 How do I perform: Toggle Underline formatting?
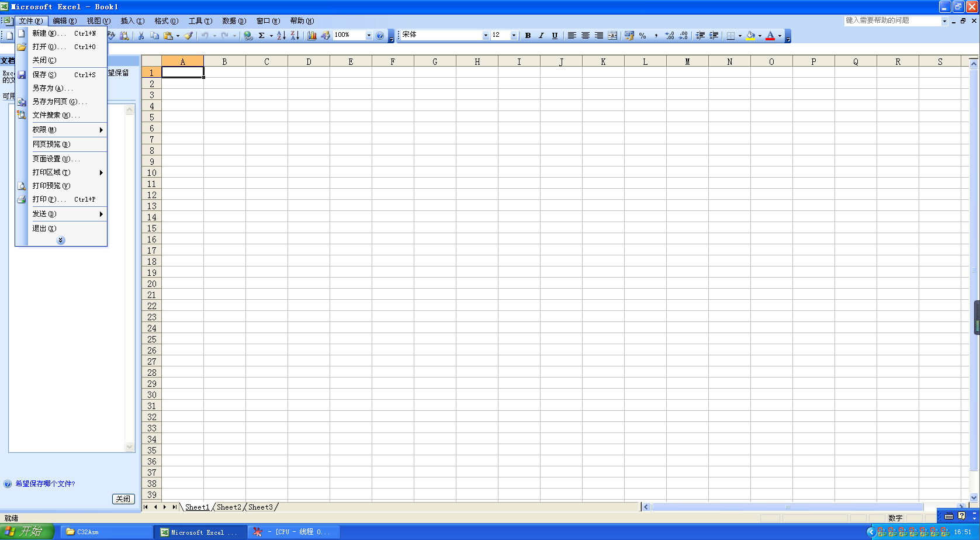(x=555, y=36)
